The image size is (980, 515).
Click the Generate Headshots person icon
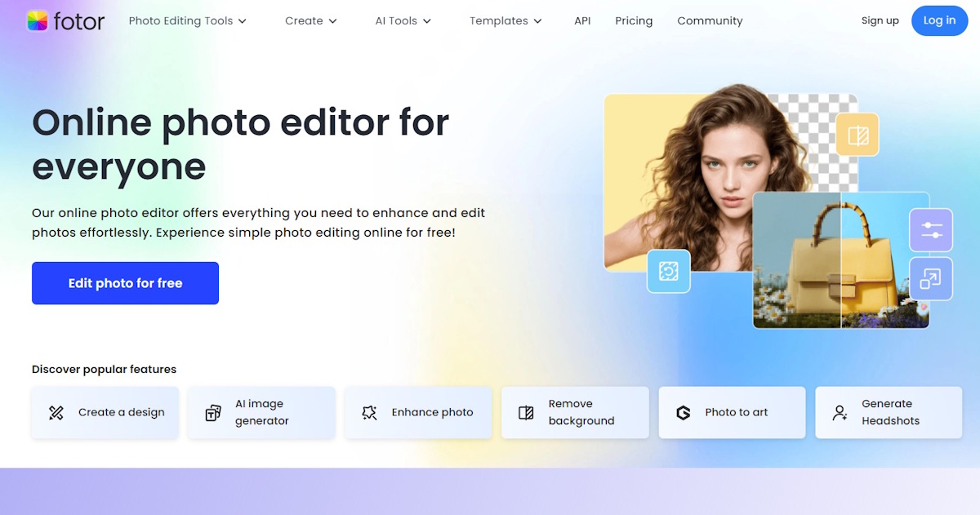840,413
